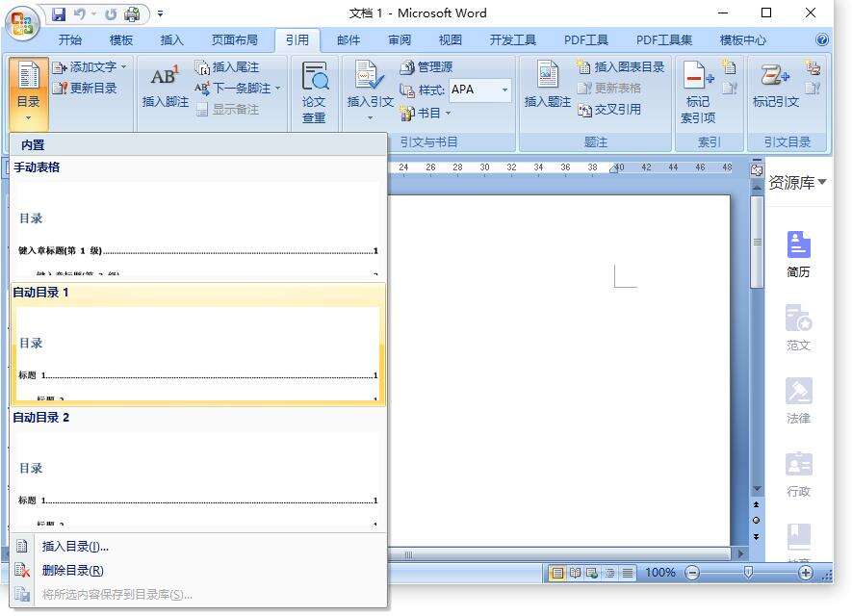Click the quick print icon
This screenshot has width=852, height=616.
(x=132, y=14)
